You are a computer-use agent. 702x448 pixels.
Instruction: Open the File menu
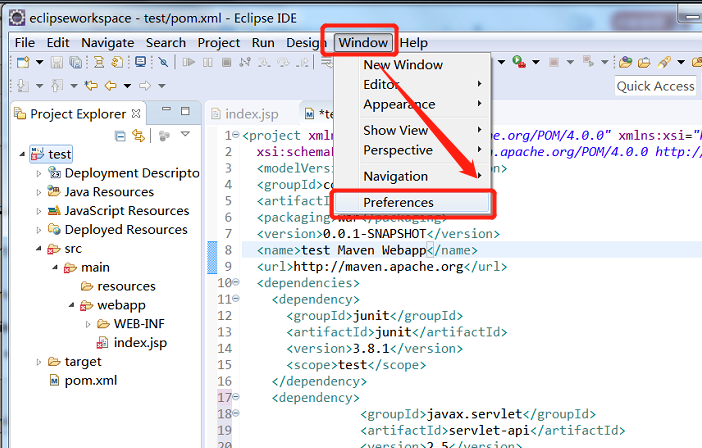point(25,43)
